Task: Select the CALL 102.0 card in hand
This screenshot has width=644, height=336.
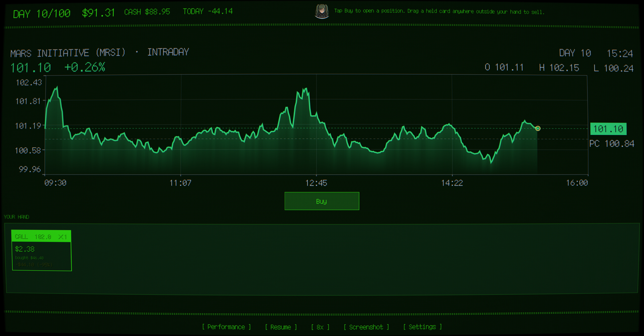Action: pyautogui.click(x=41, y=250)
